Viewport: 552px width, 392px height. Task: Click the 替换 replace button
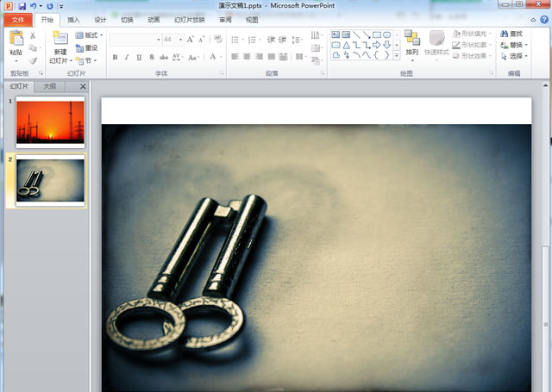[x=514, y=45]
